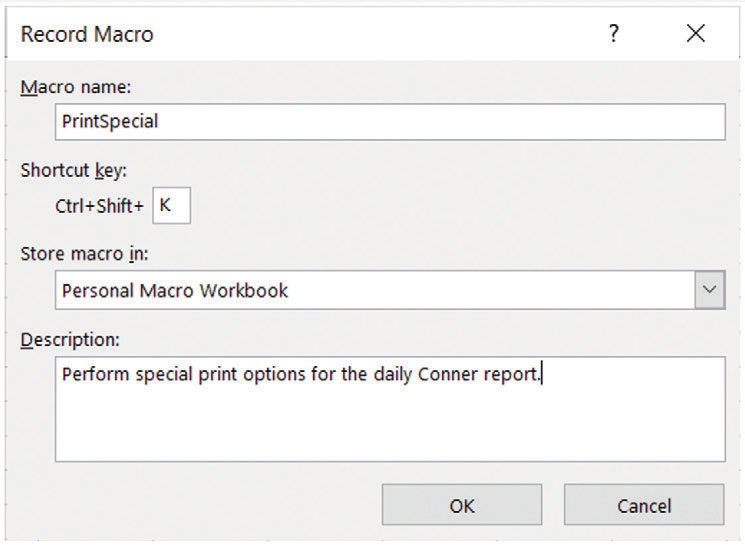The image size is (745, 547).
Task: Place cursor after the word report. in Description
Action: point(541,375)
